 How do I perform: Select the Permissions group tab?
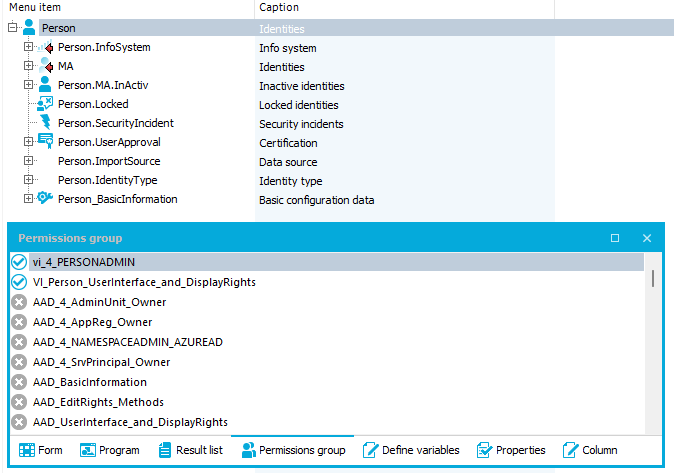[293, 450]
